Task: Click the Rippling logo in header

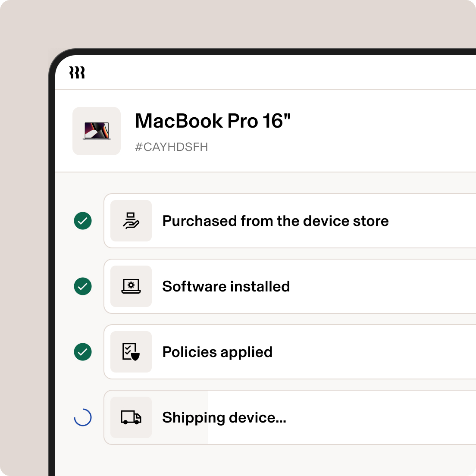Action: point(77,72)
